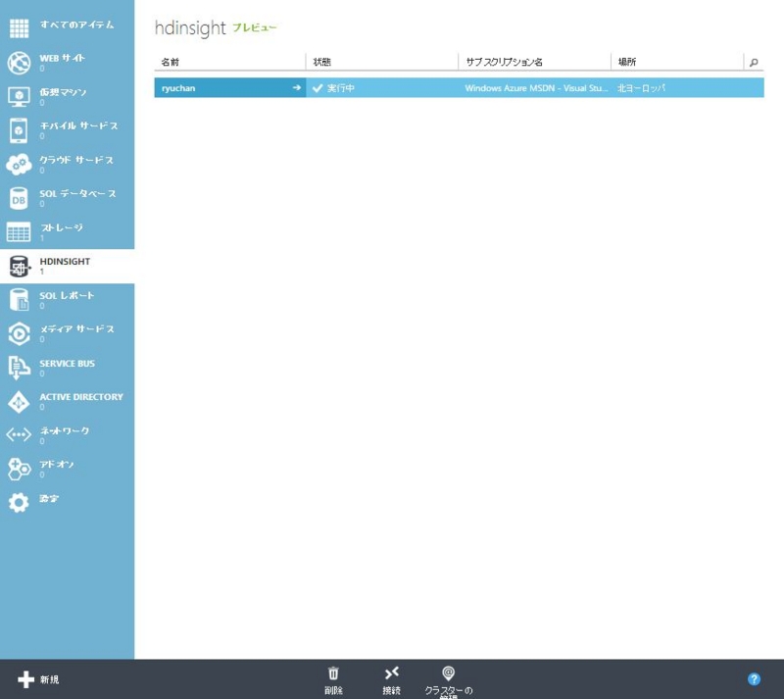Open the 接続 connect command

[x=391, y=677]
